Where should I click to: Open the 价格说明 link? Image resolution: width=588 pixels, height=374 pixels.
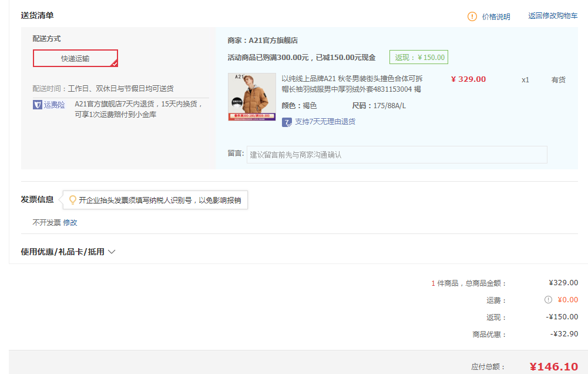(496, 16)
